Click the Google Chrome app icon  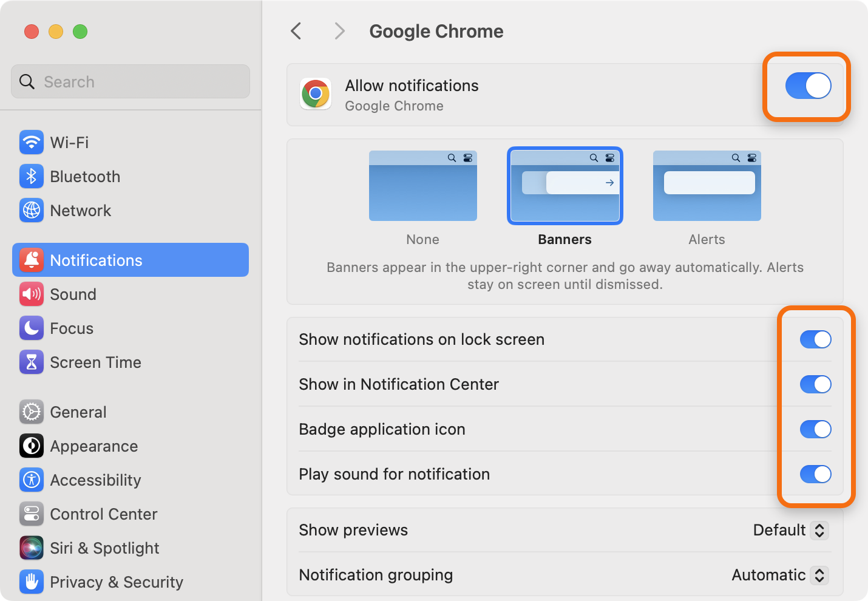click(316, 94)
